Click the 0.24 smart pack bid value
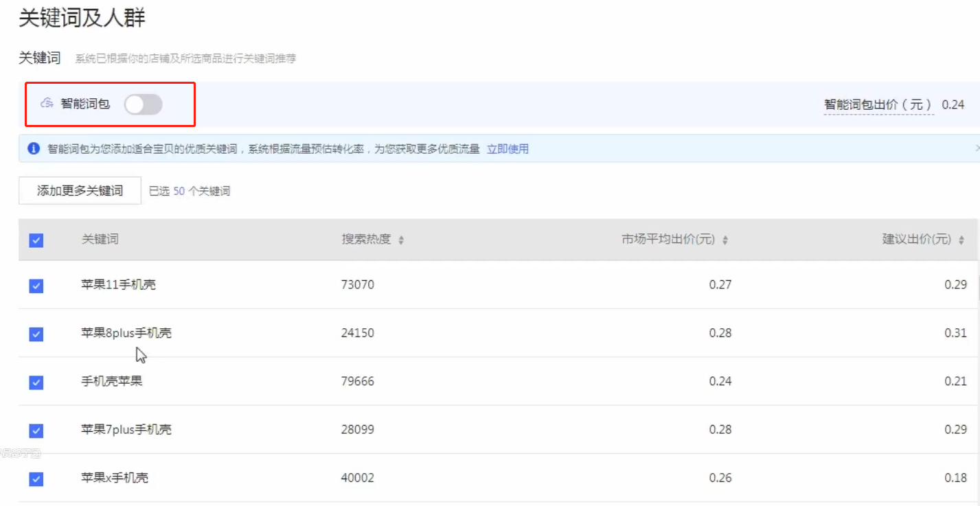Screen dimensions: 980x506 pos(953,105)
